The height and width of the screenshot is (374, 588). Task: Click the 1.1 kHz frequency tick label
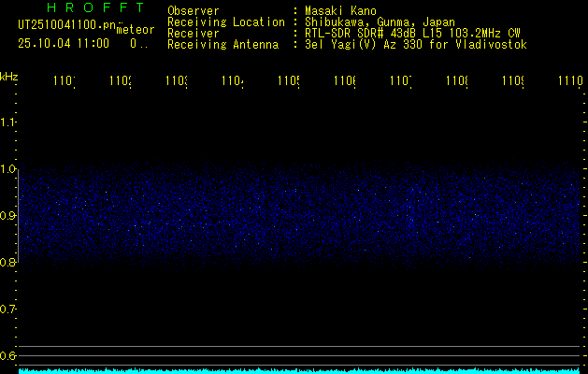click(x=8, y=122)
